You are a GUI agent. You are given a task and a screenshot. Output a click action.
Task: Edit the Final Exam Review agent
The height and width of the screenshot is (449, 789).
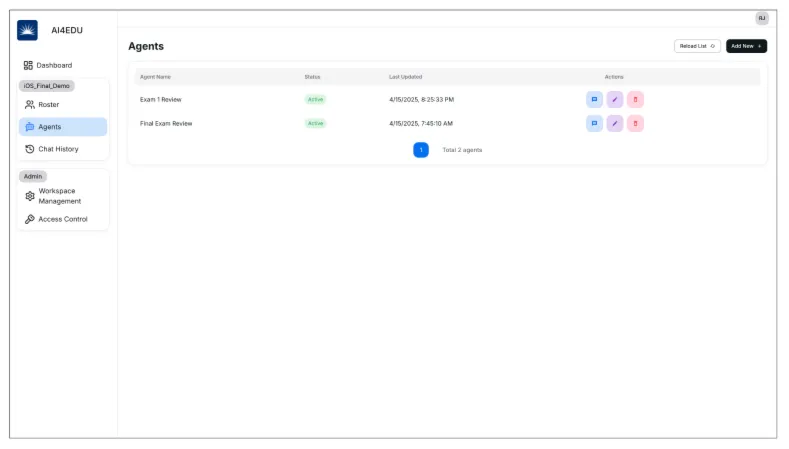pyautogui.click(x=614, y=123)
